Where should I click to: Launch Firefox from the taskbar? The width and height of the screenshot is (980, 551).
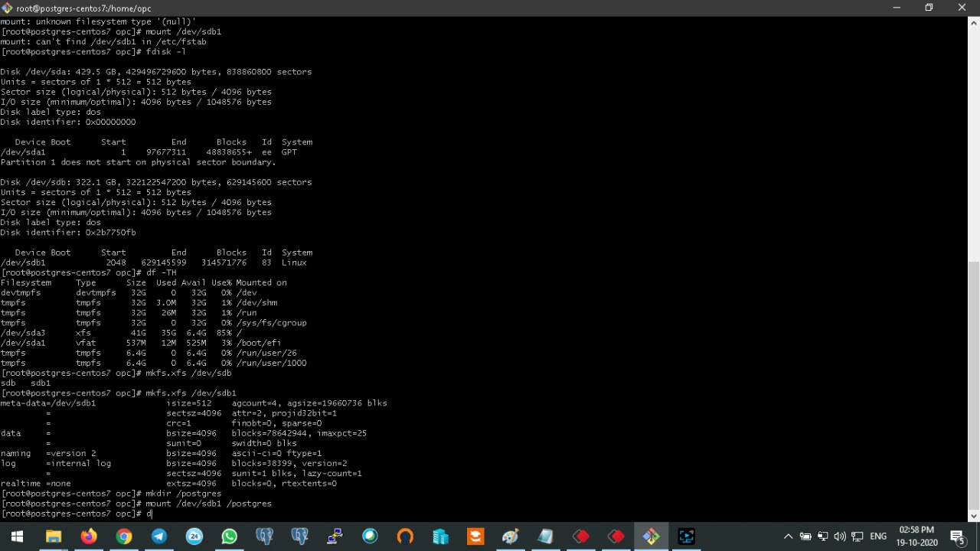click(89, 536)
